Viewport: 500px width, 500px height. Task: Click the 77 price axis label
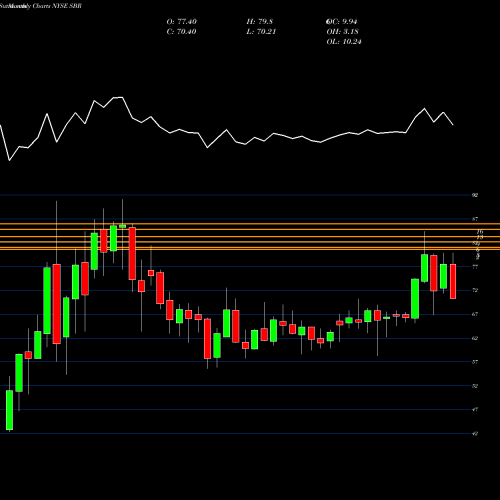(x=475, y=267)
